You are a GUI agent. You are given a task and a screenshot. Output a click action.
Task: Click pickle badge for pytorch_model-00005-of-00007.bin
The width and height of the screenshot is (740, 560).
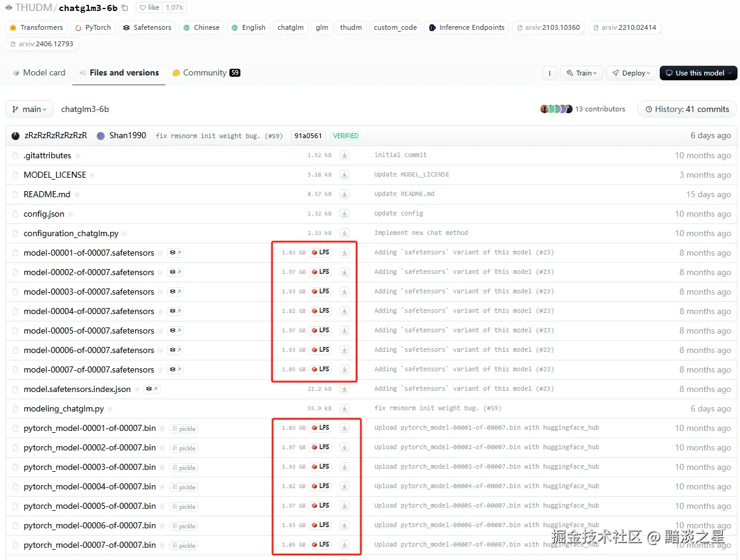click(x=184, y=506)
